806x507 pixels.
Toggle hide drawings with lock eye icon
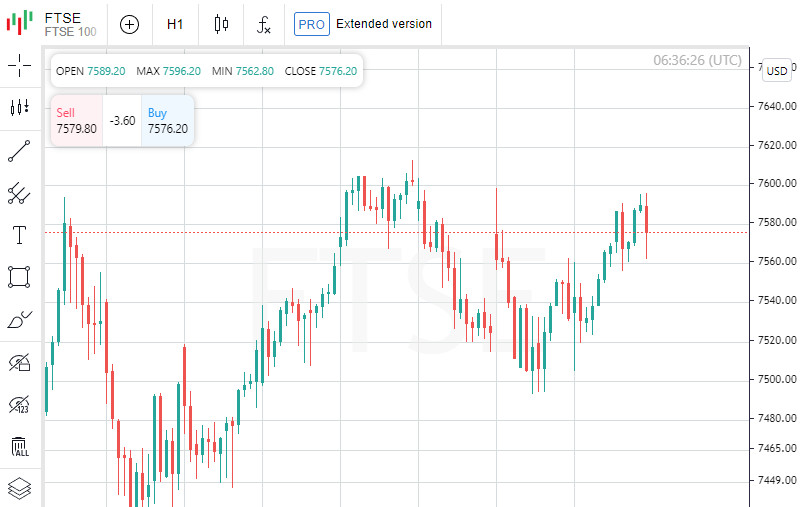click(20, 363)
